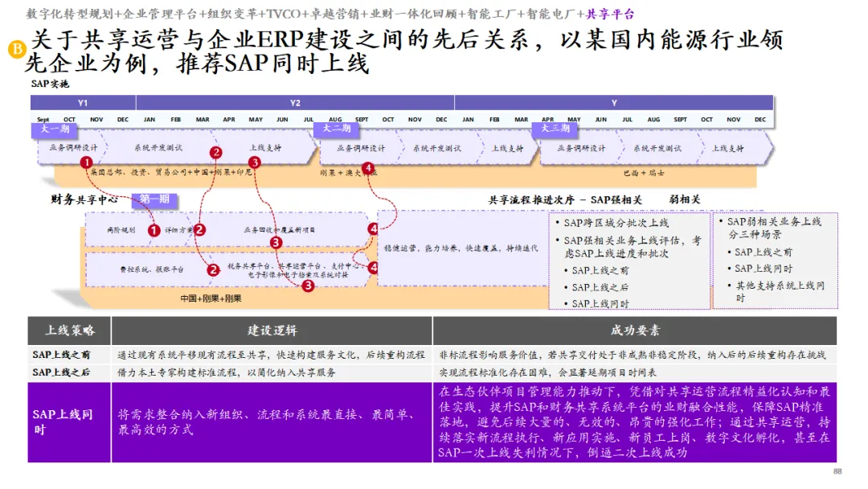Click the 第一期 phase tag
Viewport: 868px width, 489px height.
[154, 199]
